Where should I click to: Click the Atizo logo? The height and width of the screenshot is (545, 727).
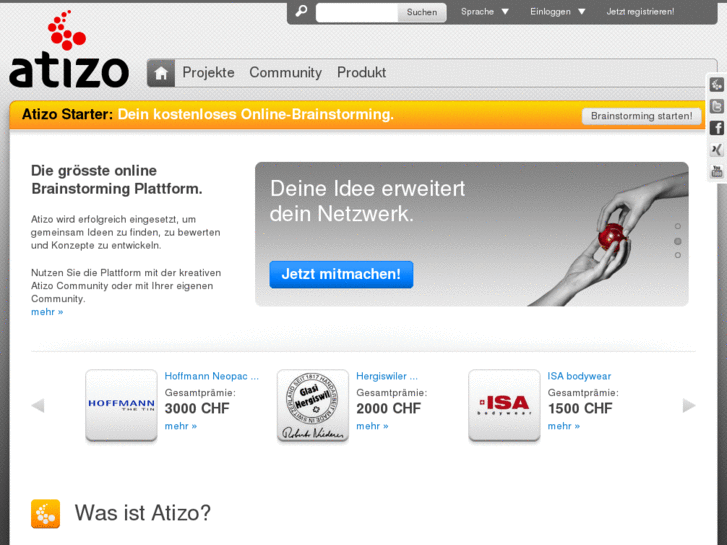pos(69,49)
